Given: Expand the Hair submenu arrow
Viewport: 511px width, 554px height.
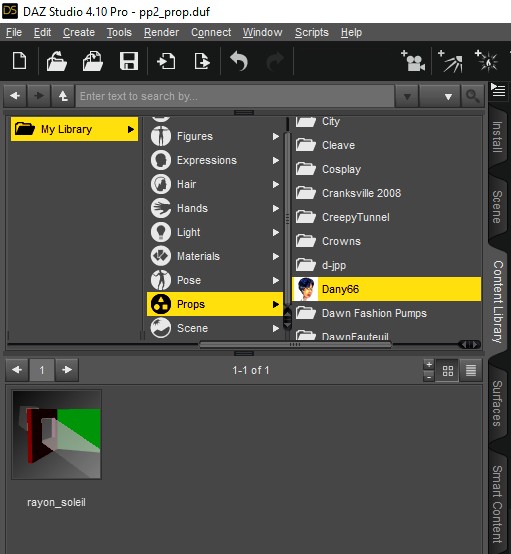Looking at the screenshot, I should pyautogui.click(x=276, y=184).
